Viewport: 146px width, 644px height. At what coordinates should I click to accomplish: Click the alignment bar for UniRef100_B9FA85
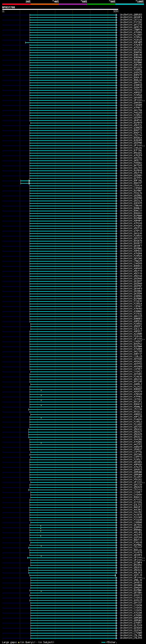(71, 42)
